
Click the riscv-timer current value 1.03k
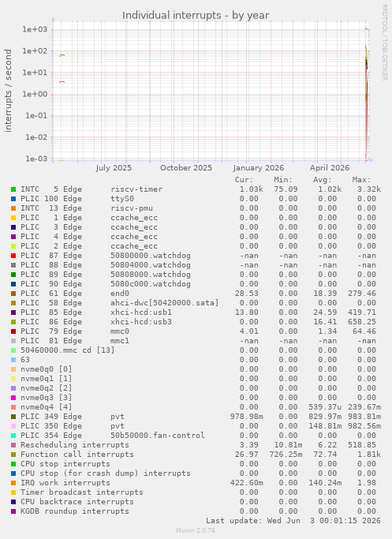(x=251, y=189)
